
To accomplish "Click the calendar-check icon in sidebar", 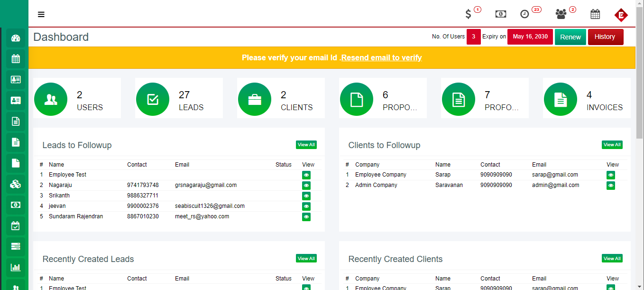I will pos(16,226).
